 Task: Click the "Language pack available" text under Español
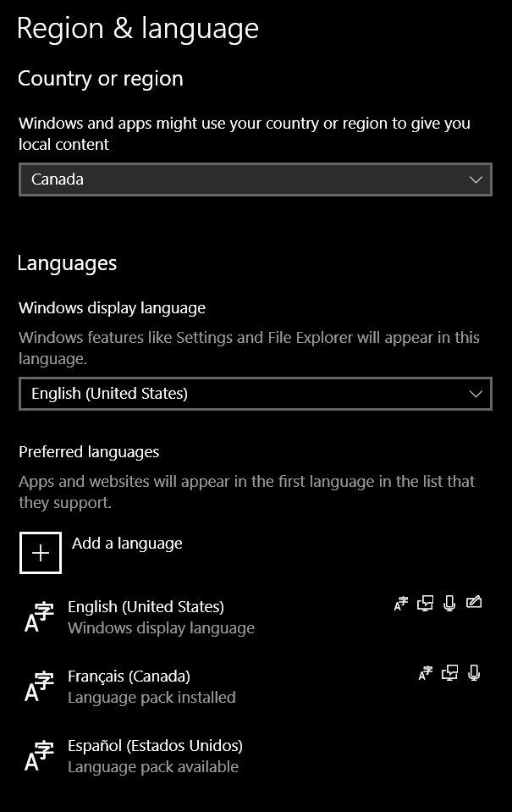[x=153, y=767]
